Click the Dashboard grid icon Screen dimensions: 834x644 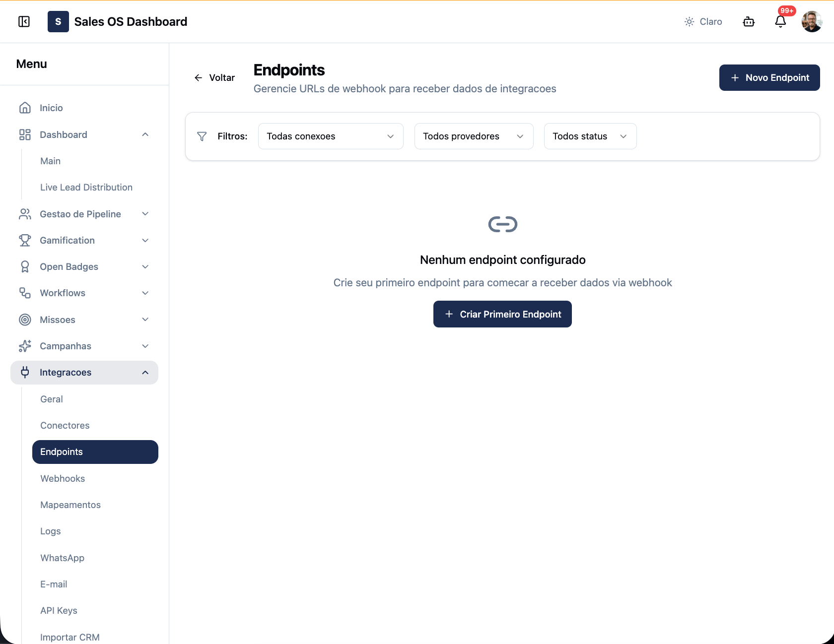point(25,134)
